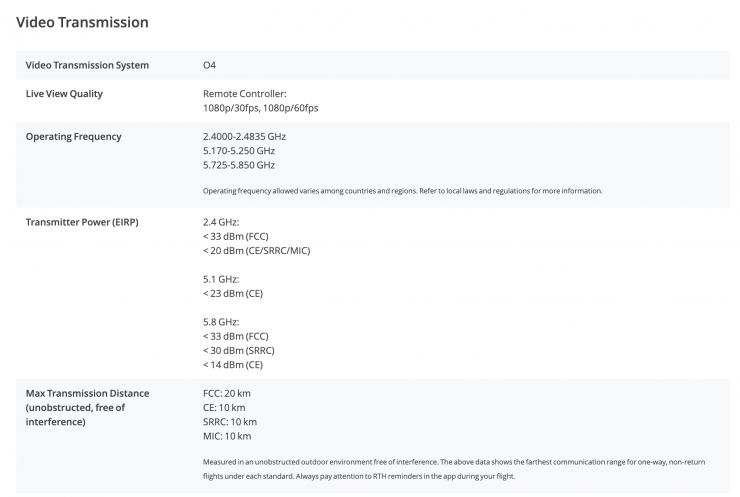Click the 5.725-5.850 GHz frequency value
The height and width of the screenshot is (497, 740).
pos(238,165)
